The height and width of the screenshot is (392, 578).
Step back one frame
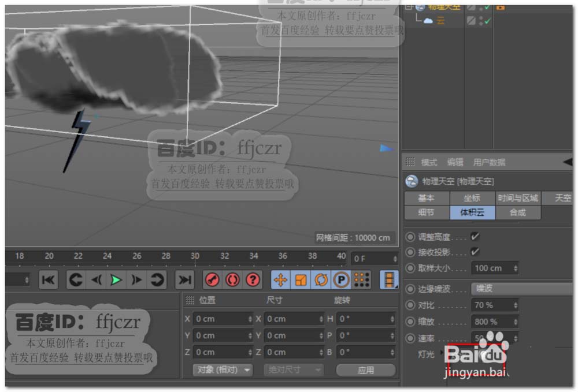point(96,280)
